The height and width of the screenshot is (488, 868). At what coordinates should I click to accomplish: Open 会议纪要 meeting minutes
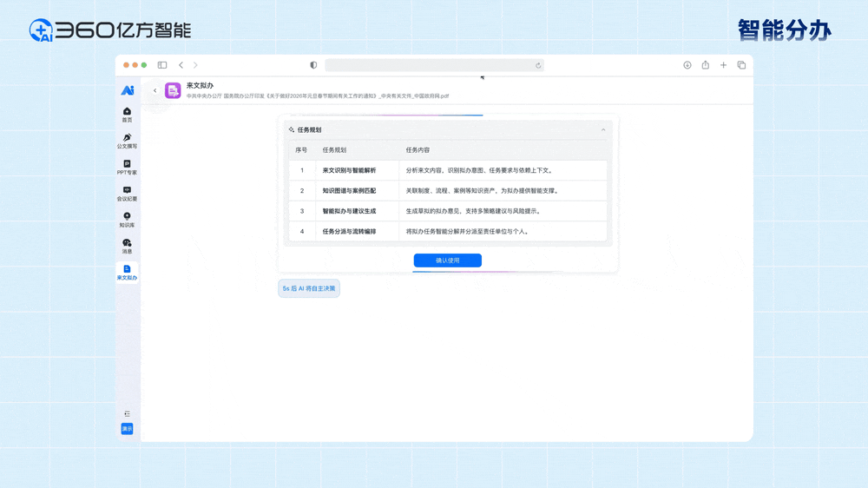click(x=127, y=193)
